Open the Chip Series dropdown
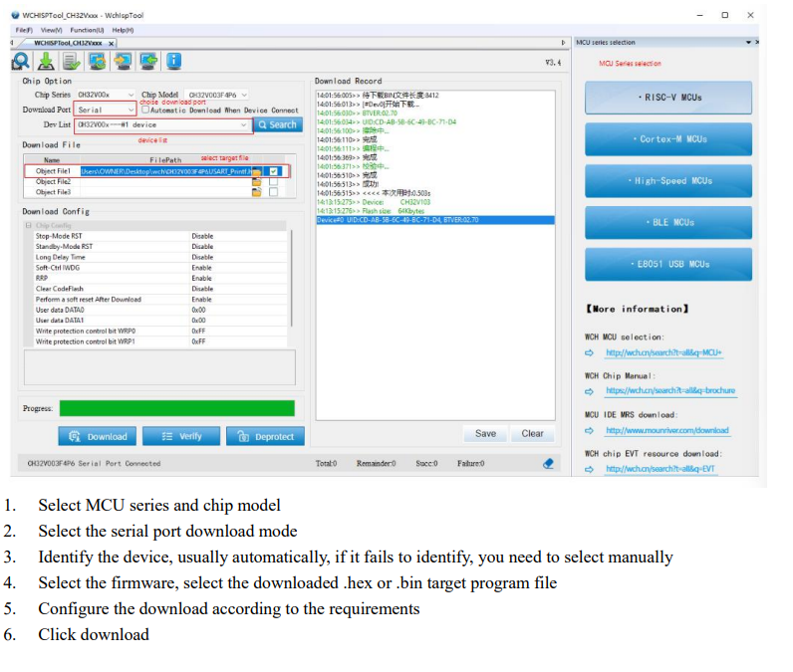The image size is (793, 672). [x=106, y=95]
